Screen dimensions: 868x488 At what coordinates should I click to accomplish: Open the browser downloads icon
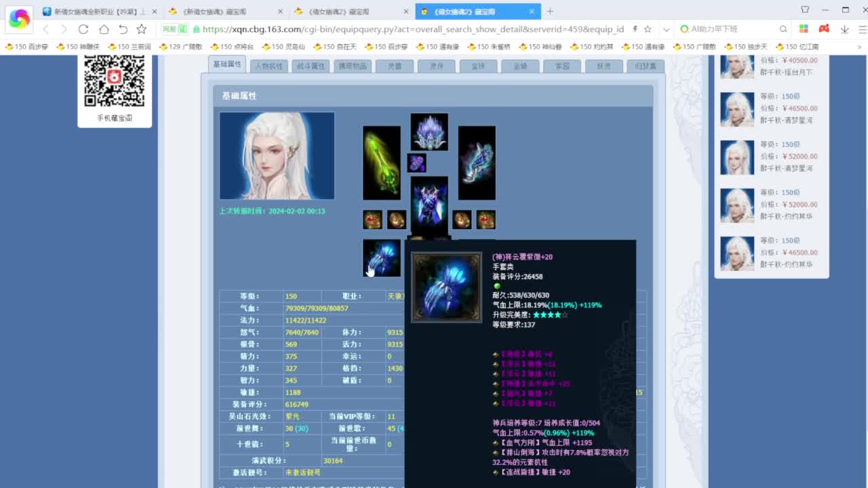coord(844,29)
